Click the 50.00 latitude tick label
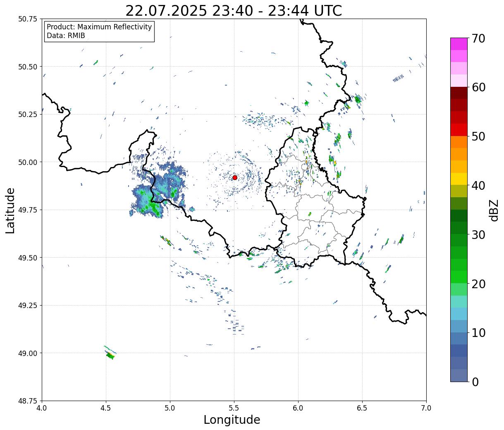 click(28, 162)
